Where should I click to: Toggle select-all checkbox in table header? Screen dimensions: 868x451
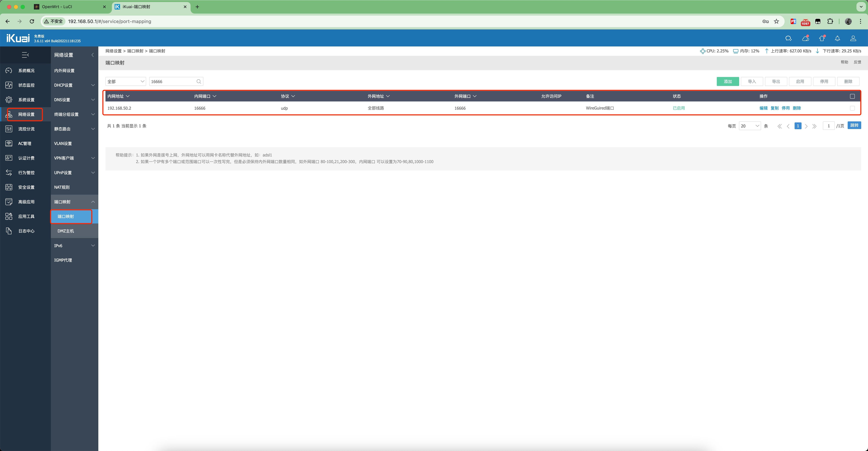pyautogui.click(x=852, y=96)
